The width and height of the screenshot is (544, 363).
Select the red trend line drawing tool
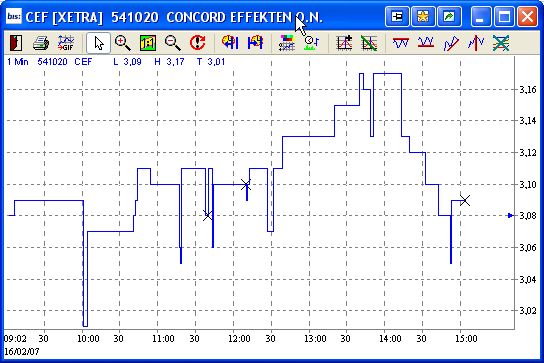coord(451,44)
